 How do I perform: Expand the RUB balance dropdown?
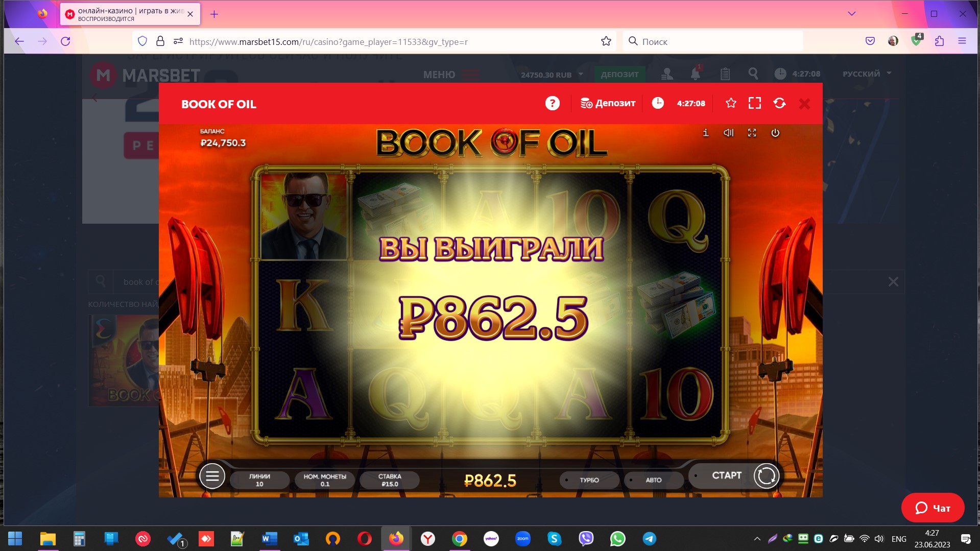click(x=552, y=75)
